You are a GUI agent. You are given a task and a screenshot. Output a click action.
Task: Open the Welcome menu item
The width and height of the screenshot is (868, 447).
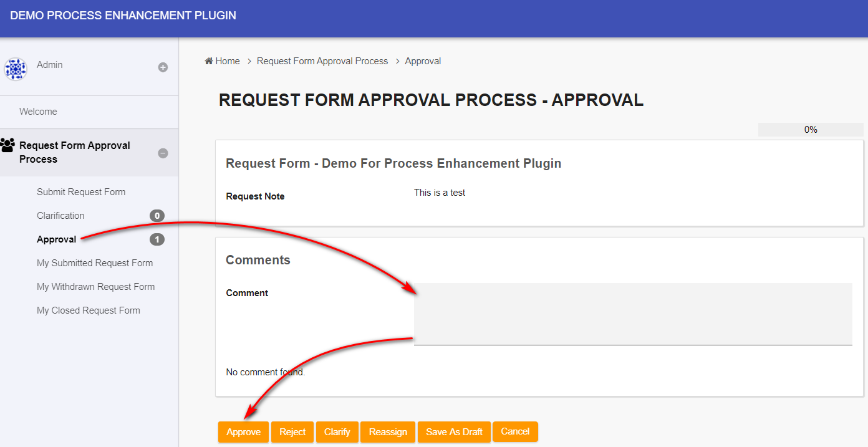38,112
